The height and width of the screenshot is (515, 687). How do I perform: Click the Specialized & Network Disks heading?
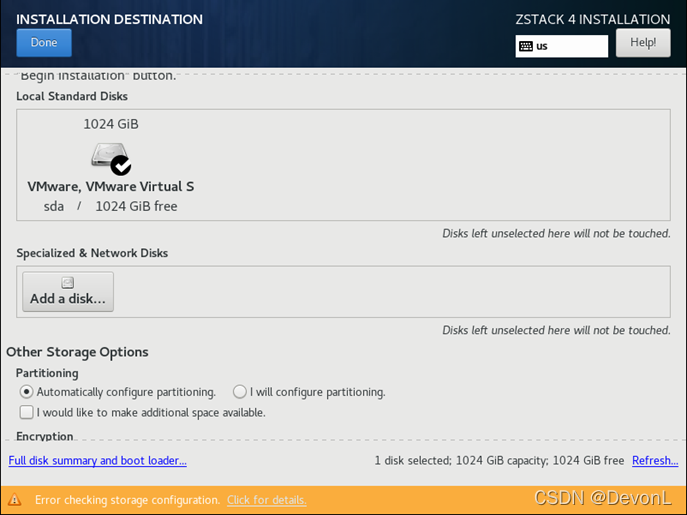pyautogui.click(x=92, y=253)
